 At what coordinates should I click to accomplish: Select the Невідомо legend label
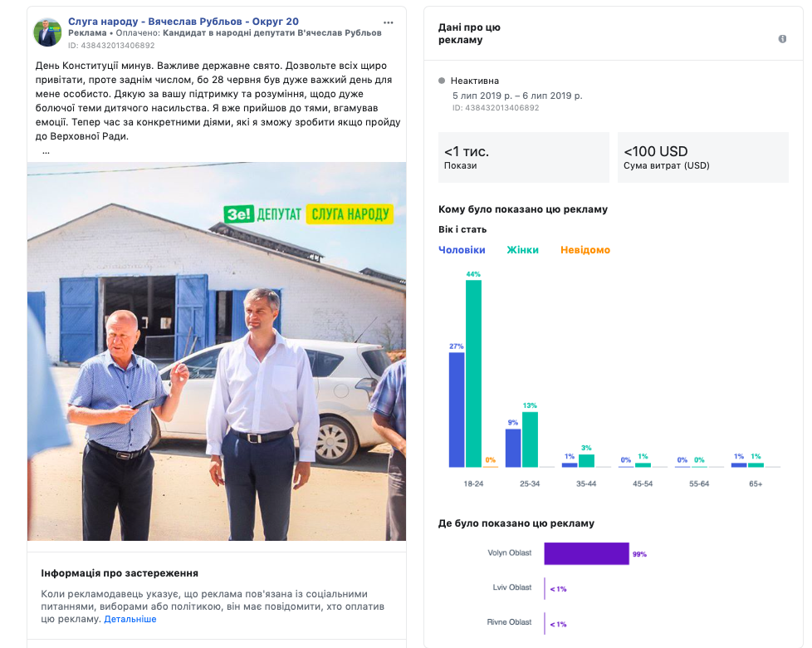pyautogui.click(x=585, y=250)
